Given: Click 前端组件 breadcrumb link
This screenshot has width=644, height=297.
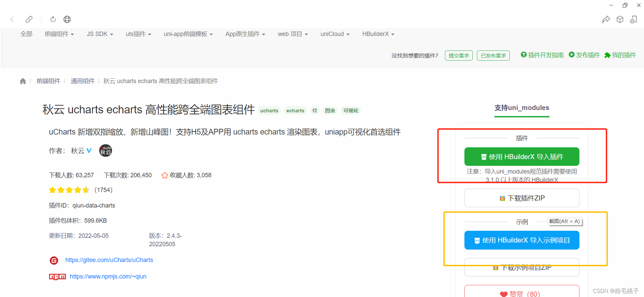Looking at the screenshot, I should pos(48,81).
